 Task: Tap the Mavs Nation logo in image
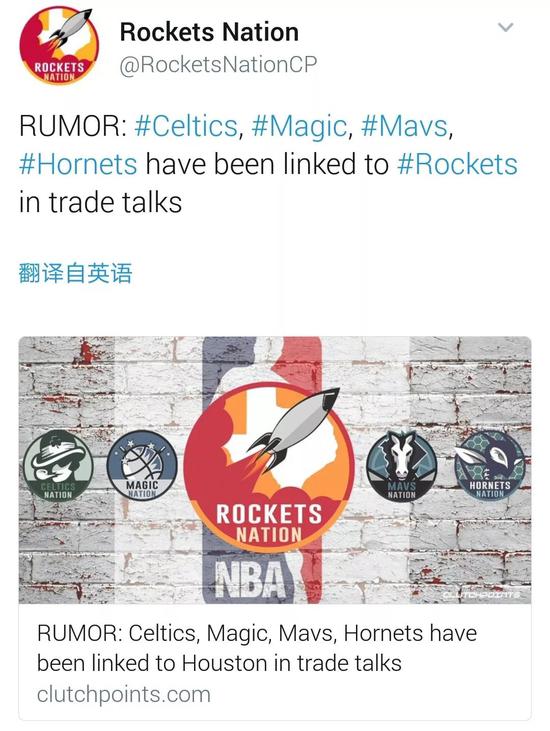(x=401, y=466)
